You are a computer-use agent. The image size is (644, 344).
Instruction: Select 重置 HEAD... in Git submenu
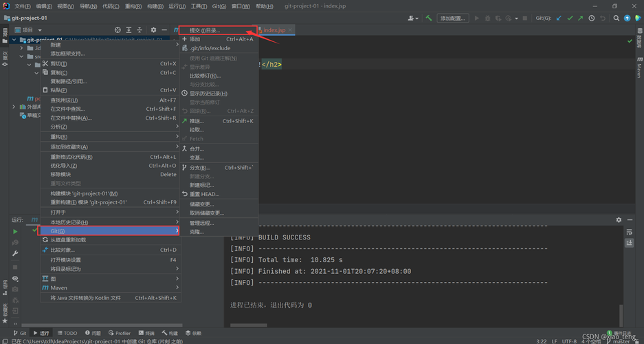pos(219,194)
